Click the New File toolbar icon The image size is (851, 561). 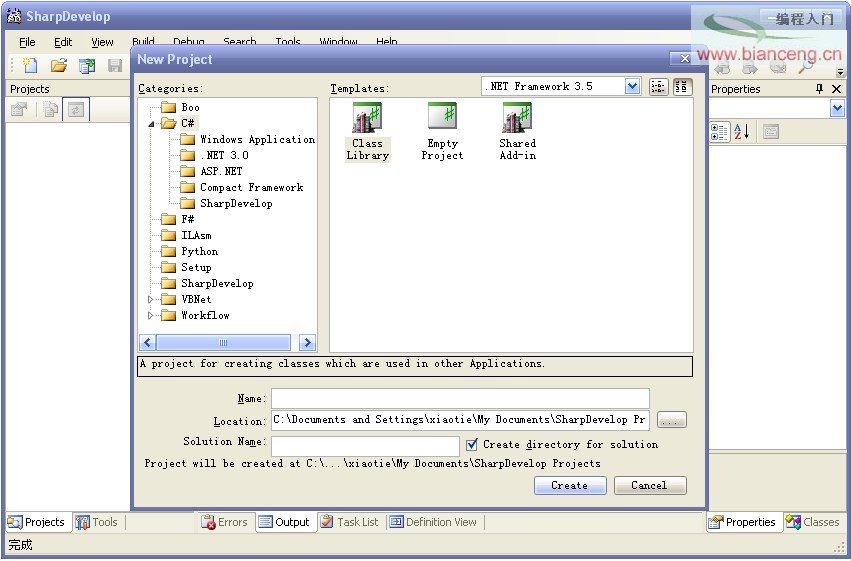tap(30, 65)
